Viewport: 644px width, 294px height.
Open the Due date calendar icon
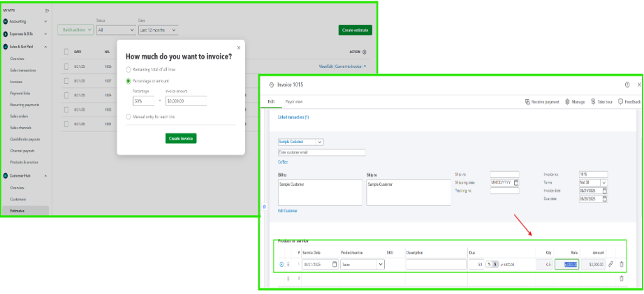tap(605, 199)
